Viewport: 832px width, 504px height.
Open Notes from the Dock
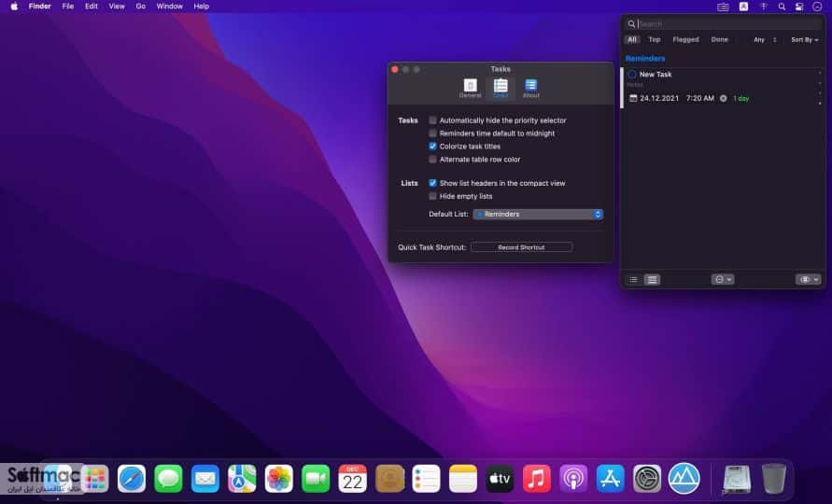click(x=463, y=479)
